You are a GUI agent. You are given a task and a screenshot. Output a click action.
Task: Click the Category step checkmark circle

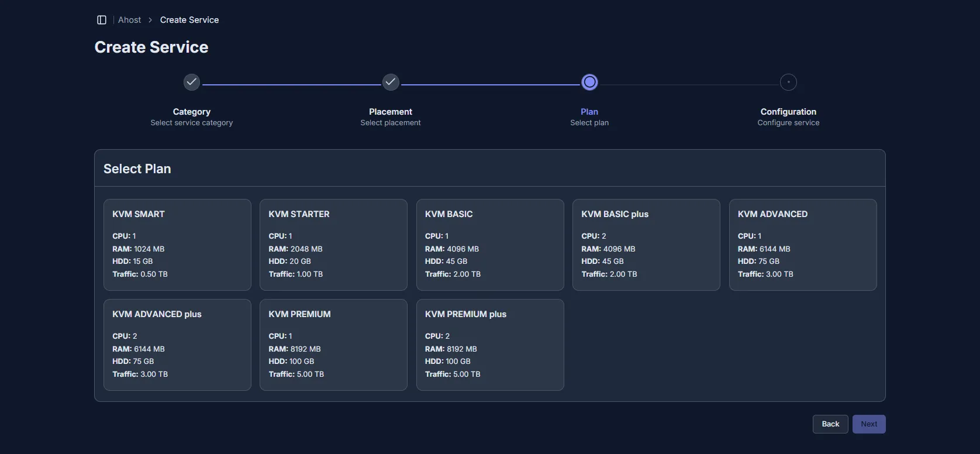click(192, 82)
